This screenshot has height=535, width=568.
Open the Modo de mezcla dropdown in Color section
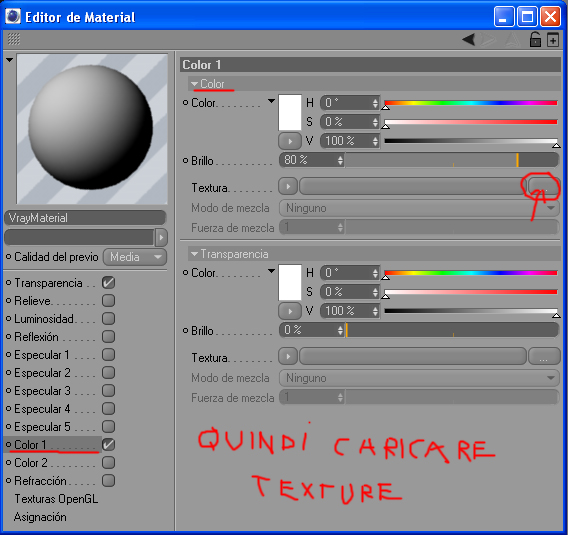(419, 208)
